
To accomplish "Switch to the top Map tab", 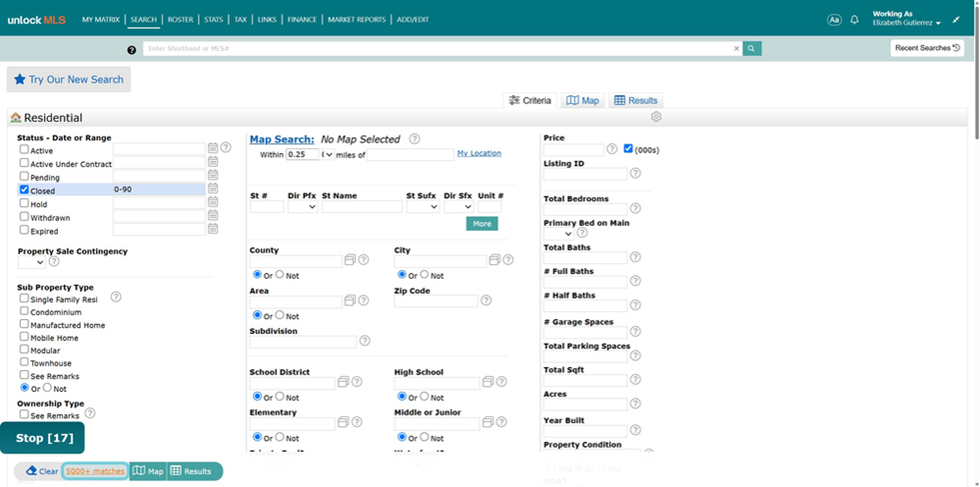I will pos(582,100).
